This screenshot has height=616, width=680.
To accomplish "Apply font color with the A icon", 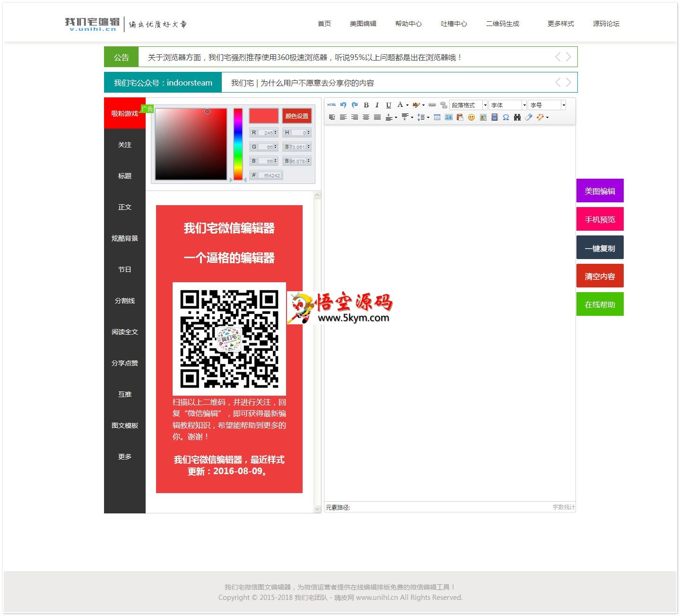I will pyautogui.click(x=400, y=104).
